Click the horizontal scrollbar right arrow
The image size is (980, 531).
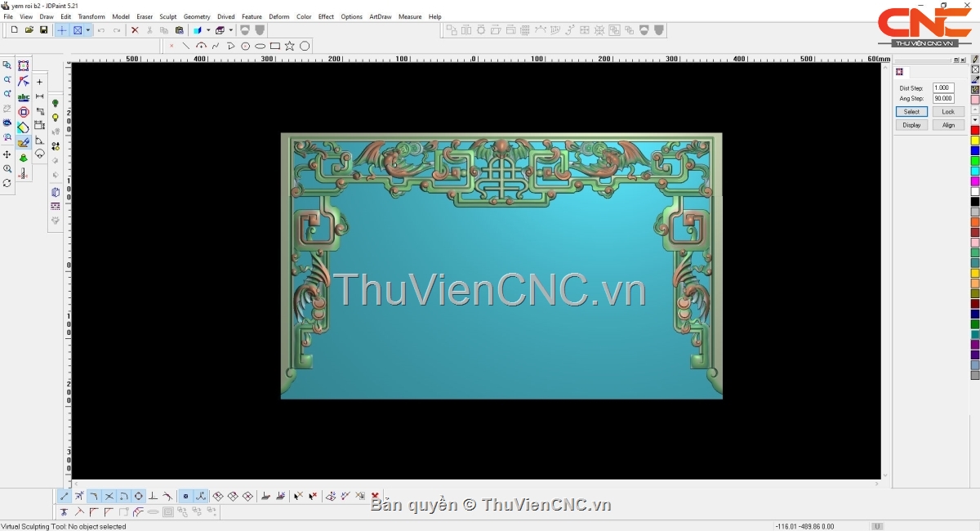(x=876, y=484)
